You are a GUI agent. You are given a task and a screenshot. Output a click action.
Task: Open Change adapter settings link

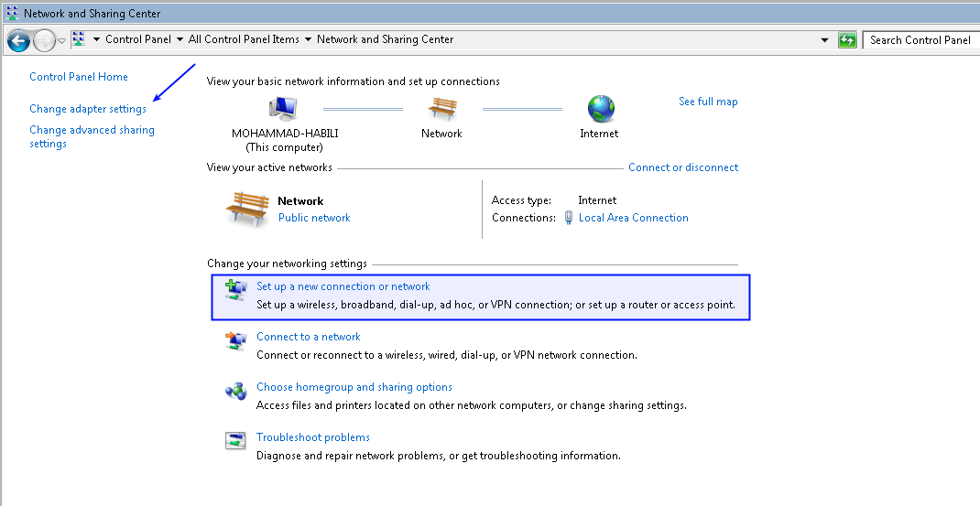88,109
